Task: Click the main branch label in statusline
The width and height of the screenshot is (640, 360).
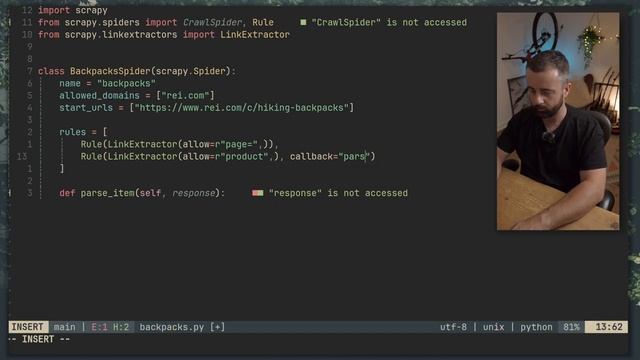Action: coord(64,327)
